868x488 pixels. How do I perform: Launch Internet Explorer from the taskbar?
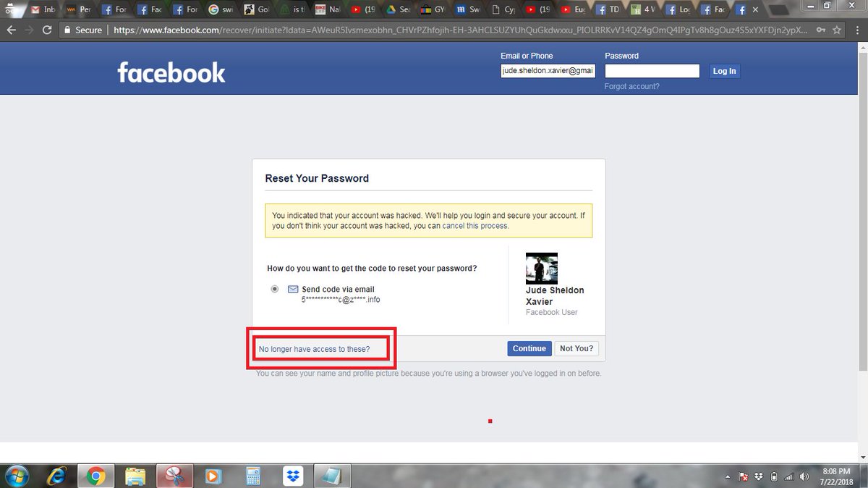tap(57, 476)
